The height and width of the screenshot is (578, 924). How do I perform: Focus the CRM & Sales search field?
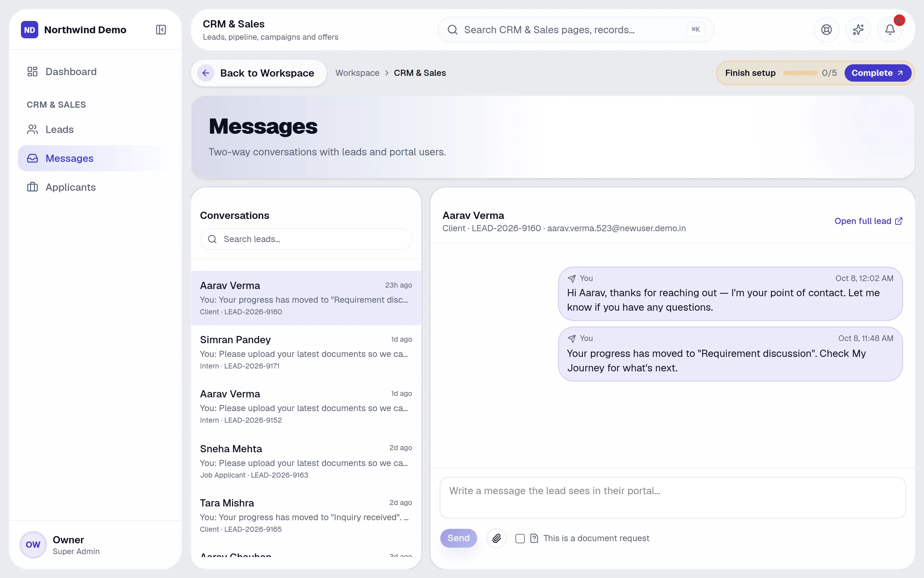point(576,29)
